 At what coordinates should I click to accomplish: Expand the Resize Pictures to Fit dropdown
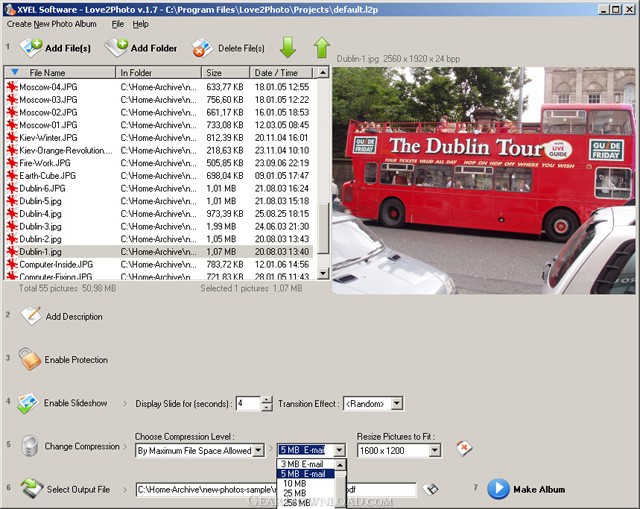pyautogui.click(x=435, y=450)
